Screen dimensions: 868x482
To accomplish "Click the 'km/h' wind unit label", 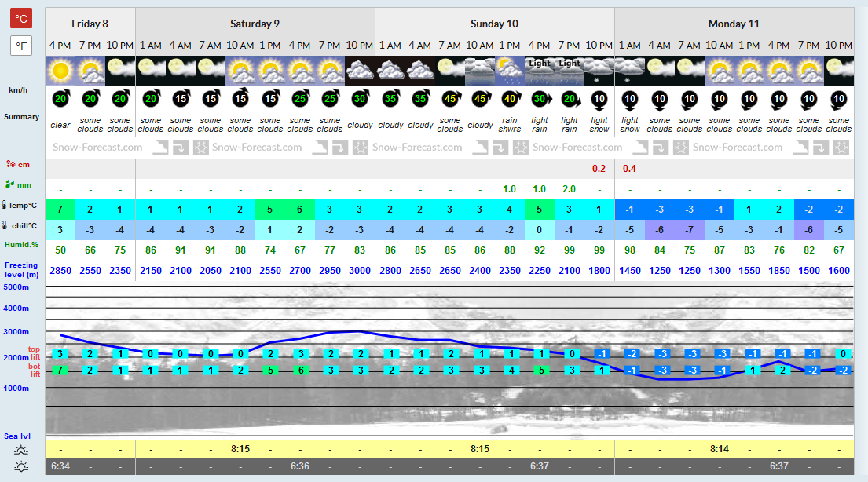I will point(18,89).
